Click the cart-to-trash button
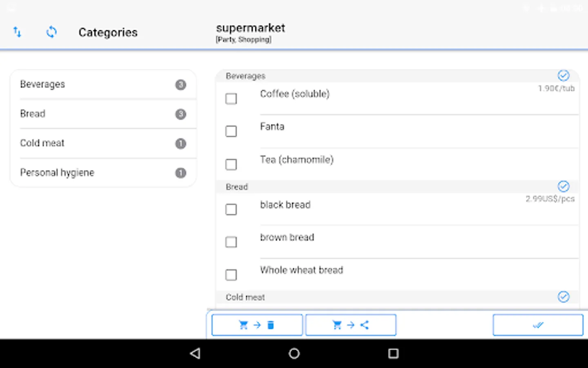 click(x=257, y=325)
